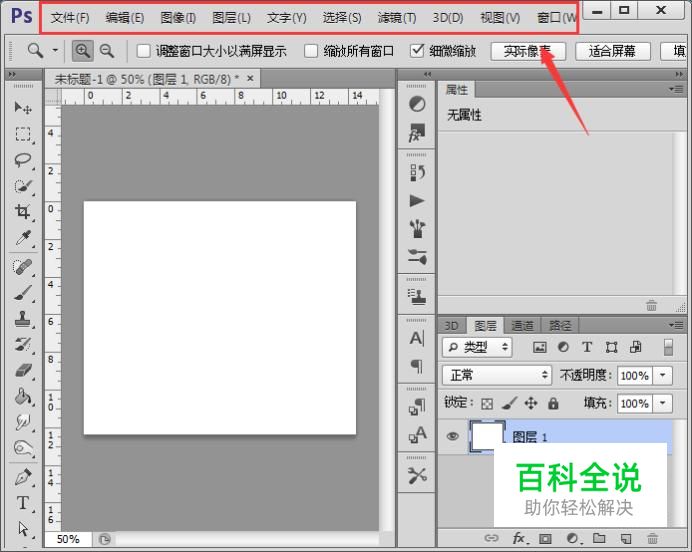Select the Horizontal Type tool
Image resolution: width=692 pixels, height=552 pixels.
point(23,503)
